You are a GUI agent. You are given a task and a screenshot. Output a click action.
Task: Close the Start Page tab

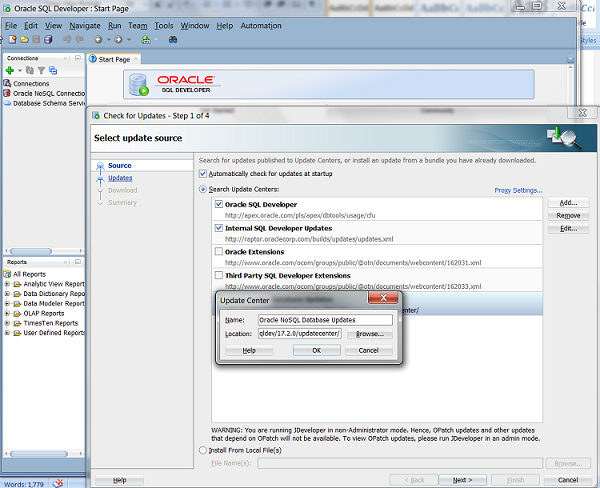(x=135, y=59)
